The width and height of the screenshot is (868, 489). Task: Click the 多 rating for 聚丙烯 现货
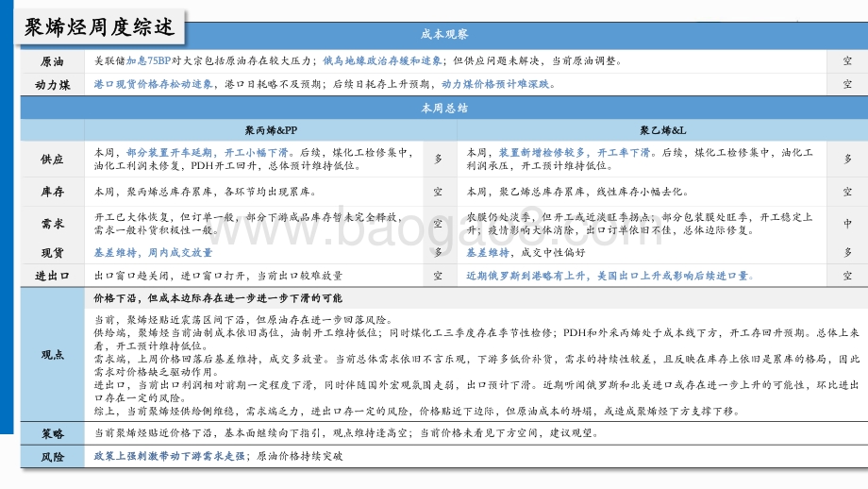tap(438, 253)
